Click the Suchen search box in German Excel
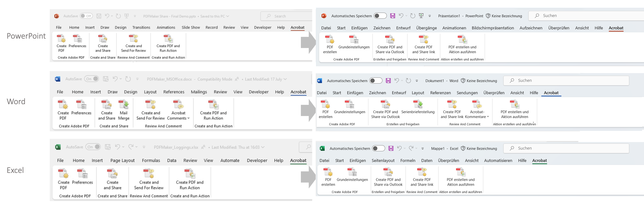This screenshot has height=203, width=644. (x=566, y=148)
